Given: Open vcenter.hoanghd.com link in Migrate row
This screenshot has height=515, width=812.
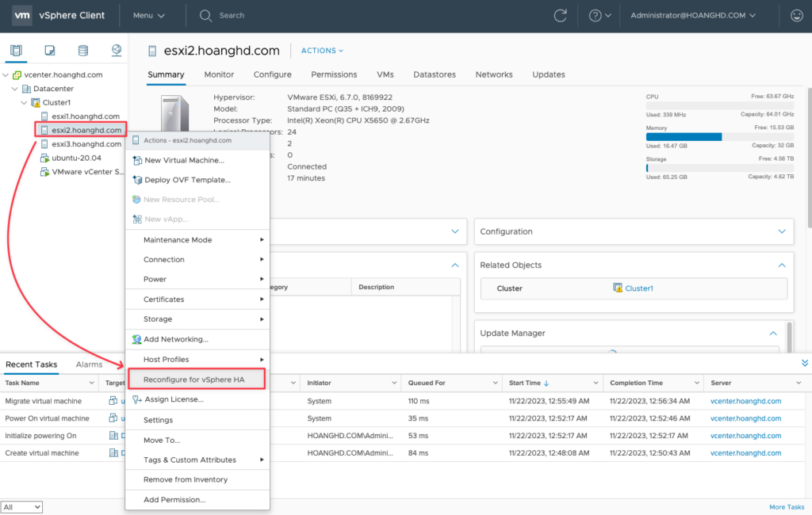Looking at the screenshot, I should (745, 401).
